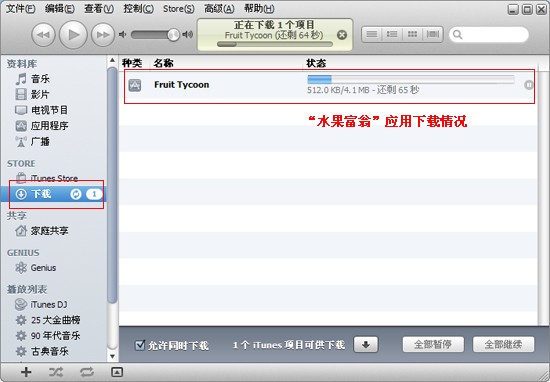This screenshot has height=382, width=550.
Task: Click the 全部暂停 button
Action: 433,344
